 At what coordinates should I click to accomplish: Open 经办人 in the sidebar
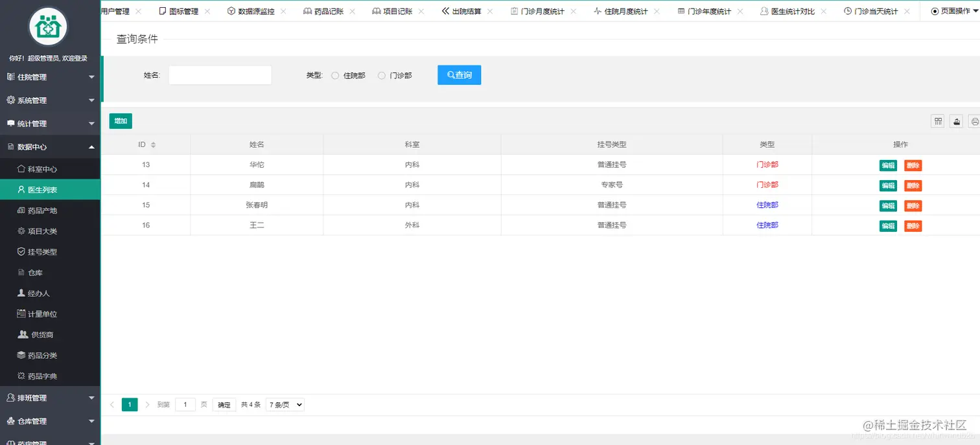click(50, 293)
